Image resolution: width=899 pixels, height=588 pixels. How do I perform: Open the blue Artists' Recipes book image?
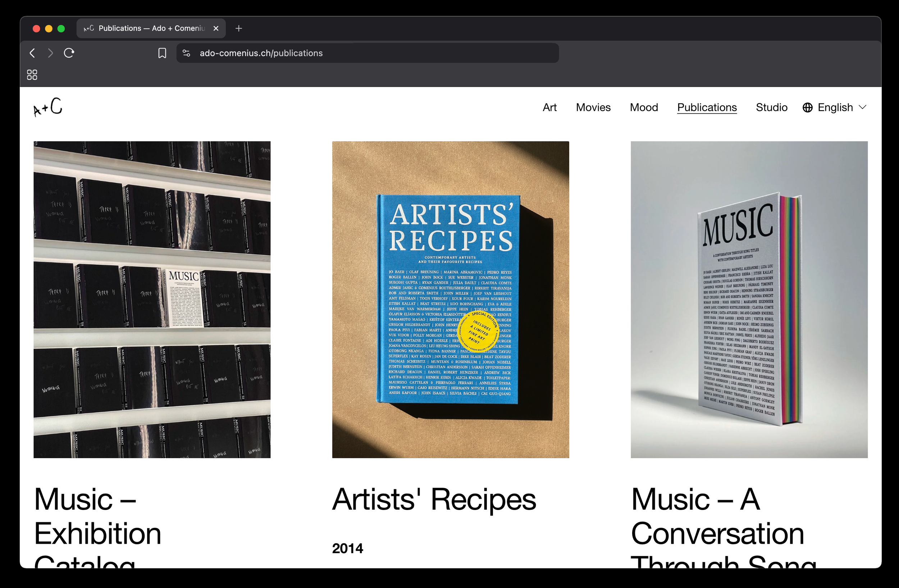[450, 300]
